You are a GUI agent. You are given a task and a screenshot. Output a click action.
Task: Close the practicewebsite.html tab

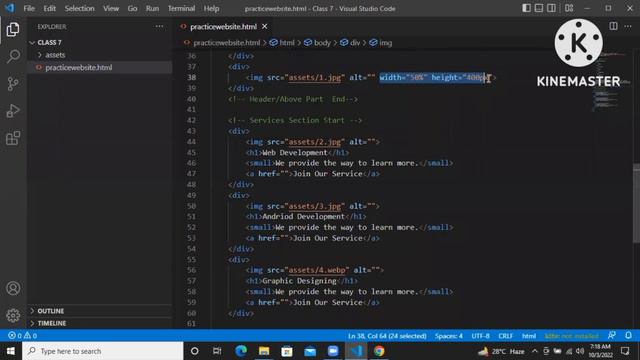click(x=264, y=27)
